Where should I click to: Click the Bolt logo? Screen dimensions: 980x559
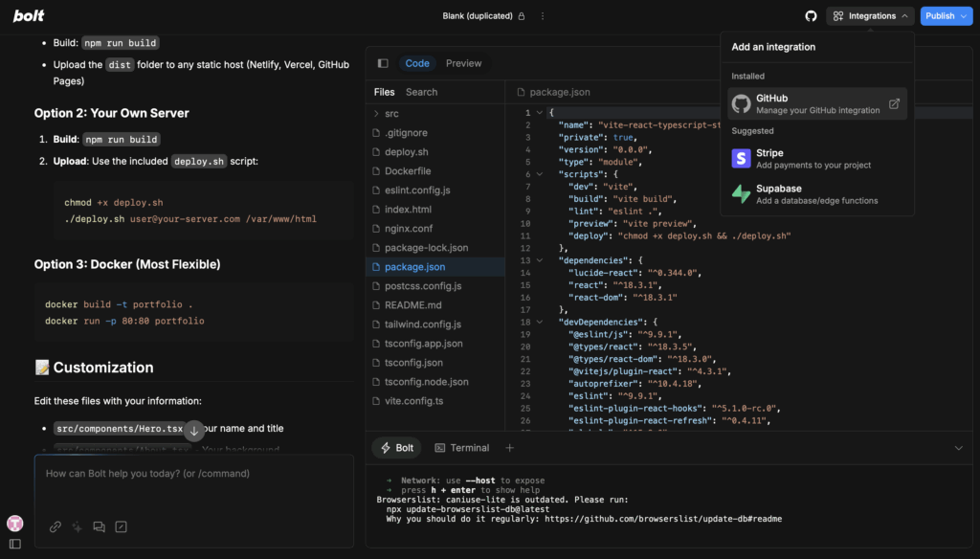(29, 15)
